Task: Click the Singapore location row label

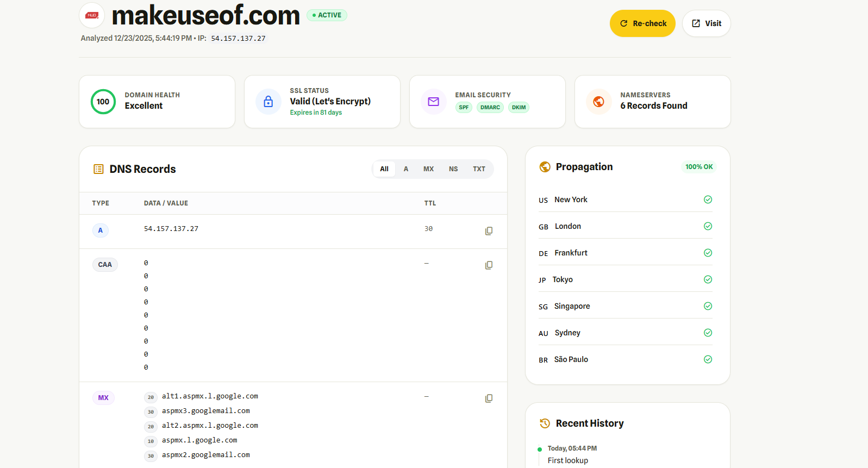Action: (572, 306)
